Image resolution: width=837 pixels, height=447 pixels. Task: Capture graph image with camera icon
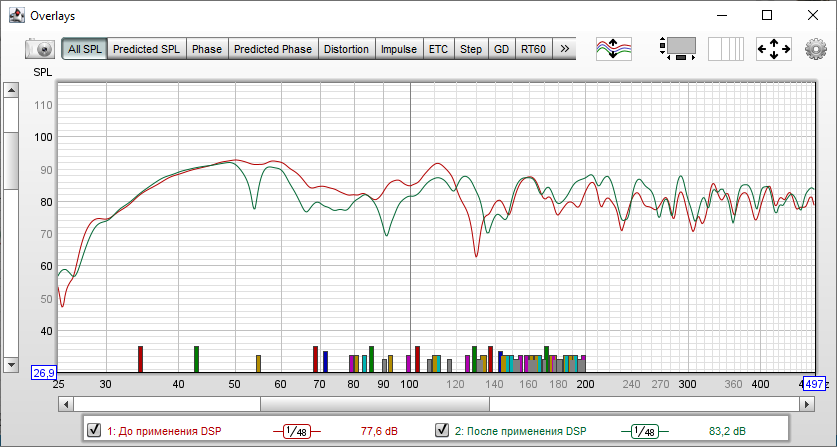click(x=40, y=48)
